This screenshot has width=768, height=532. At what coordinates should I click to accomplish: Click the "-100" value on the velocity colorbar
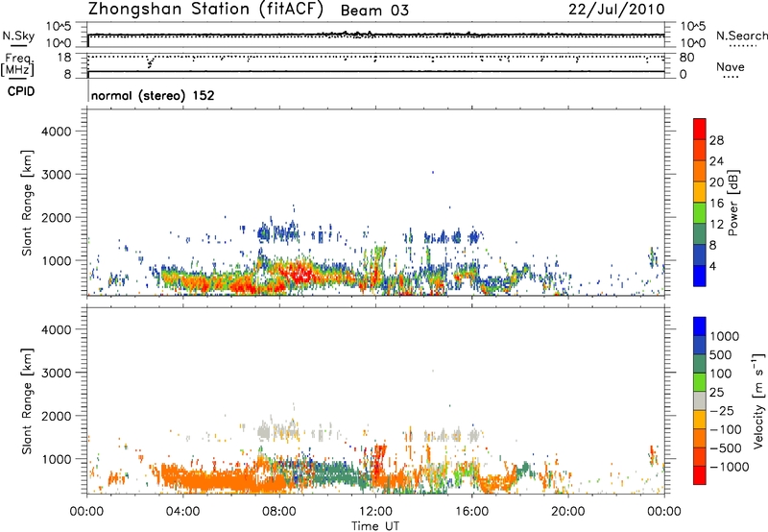[725, 429]
